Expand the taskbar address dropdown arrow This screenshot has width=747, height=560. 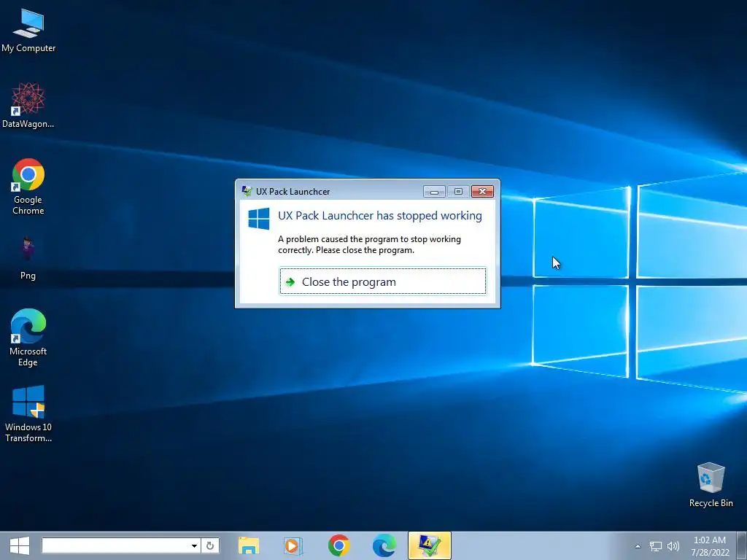click(194, 545)
